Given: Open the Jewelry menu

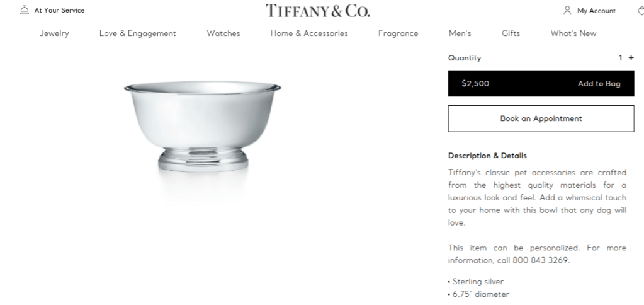Looking at the screenshot, I should point(54,33).
